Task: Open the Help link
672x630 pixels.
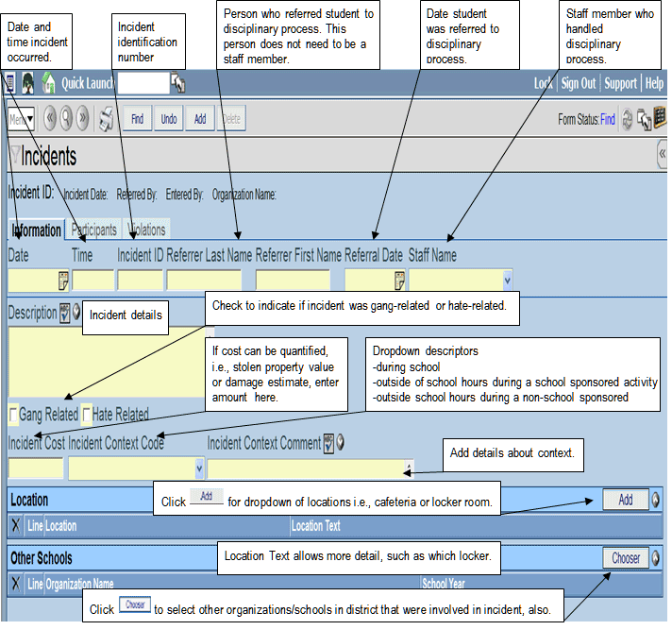Action: click(x=654, y=83)
